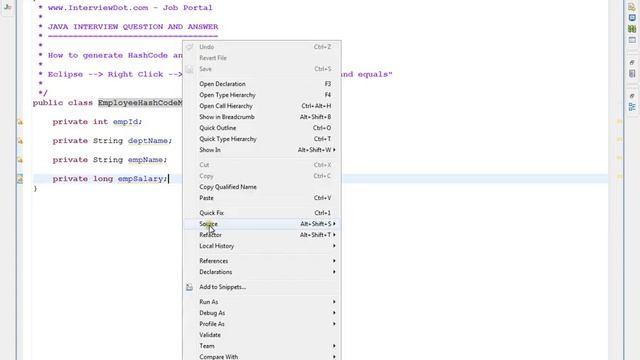Click the grey window icon below green icon

tap(632, 40)
